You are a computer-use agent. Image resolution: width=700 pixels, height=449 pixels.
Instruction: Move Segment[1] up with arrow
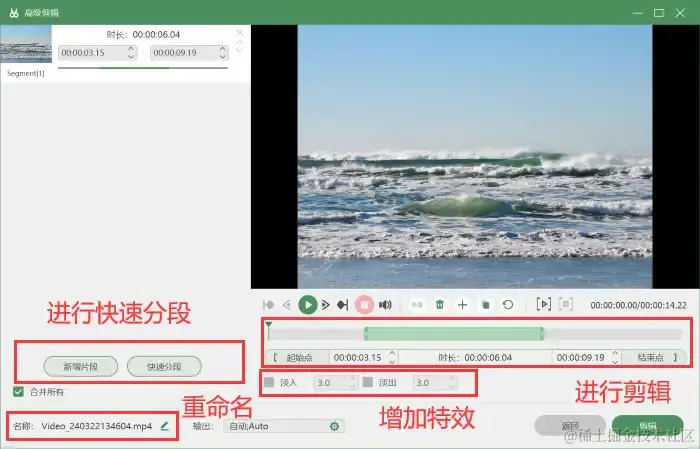coord(240,43)
